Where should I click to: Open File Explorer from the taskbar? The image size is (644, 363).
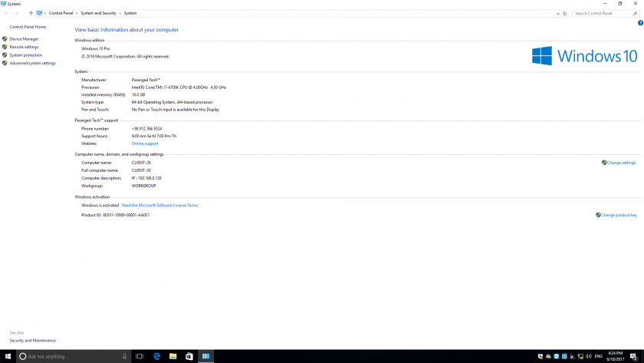click(x=173, y=356)
